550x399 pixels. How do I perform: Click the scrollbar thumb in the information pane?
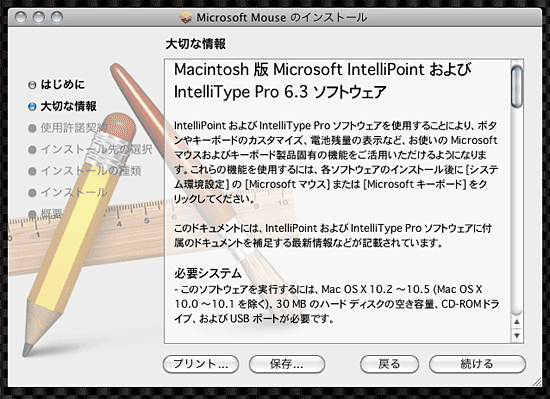[x=517, y=86]
